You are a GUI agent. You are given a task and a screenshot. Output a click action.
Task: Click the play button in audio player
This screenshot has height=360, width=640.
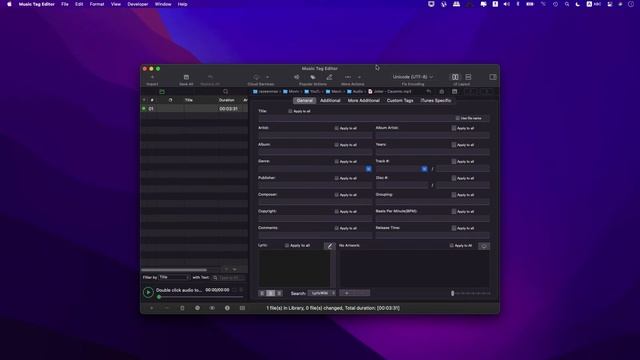[148, 292]
